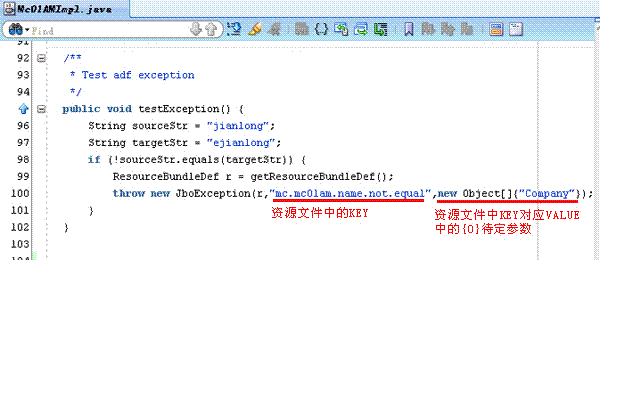Screen dimensions: 640x400
Task: Toggle bookmark with the blue bookmark icon
Action: pyautogui.click(x=409, y=29)
